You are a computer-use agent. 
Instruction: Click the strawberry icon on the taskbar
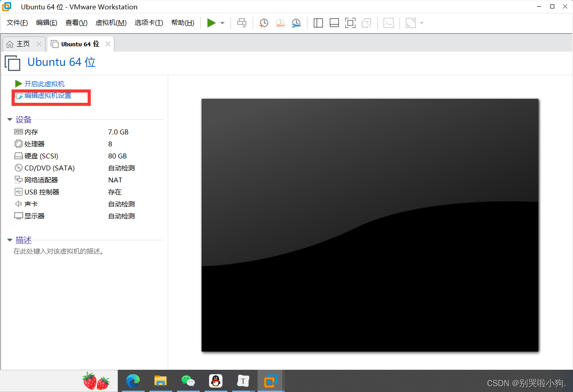(96, 381)
